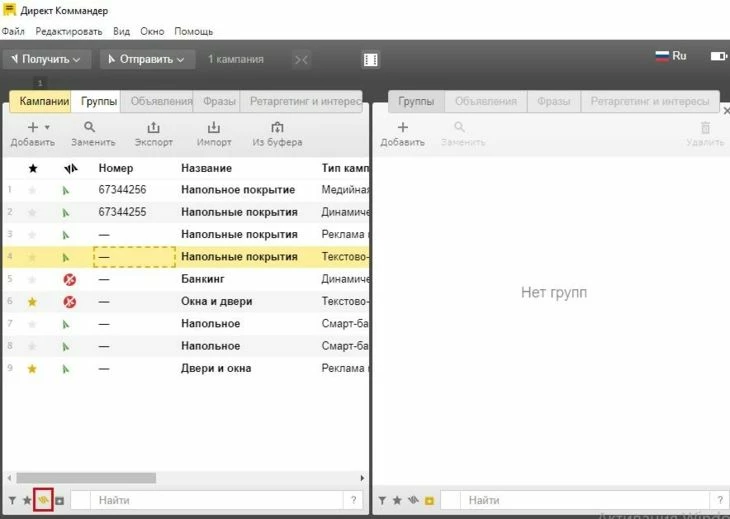Image resolution: width=730 pixels, height=519 pixels.
Task: Select campaign number cell 67344255
Action: 122,212
